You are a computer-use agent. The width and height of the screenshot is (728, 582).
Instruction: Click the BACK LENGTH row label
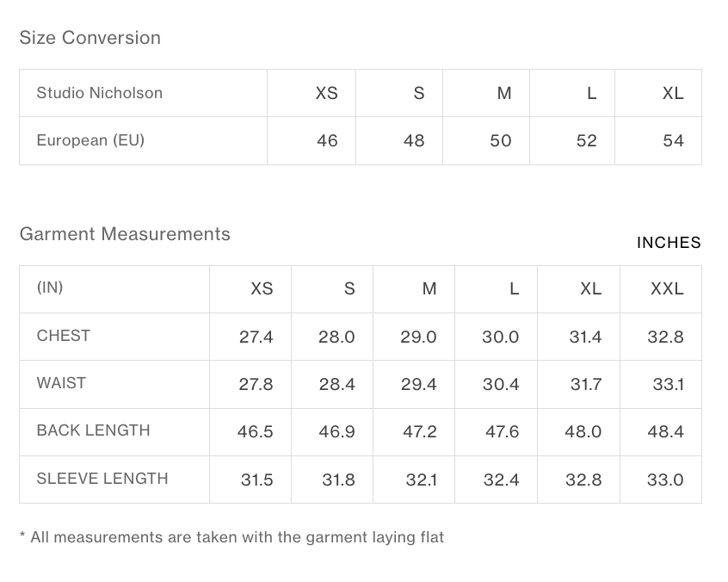point(93,430)
